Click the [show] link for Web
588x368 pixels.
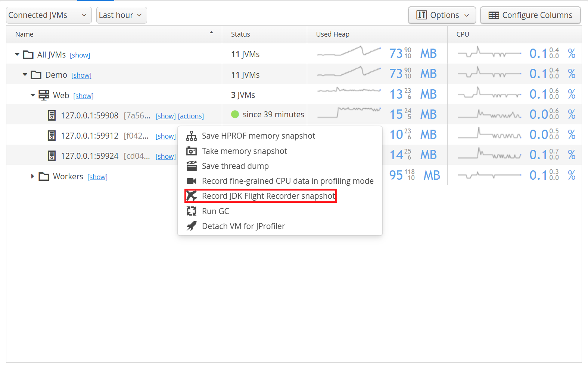point(83,96)
